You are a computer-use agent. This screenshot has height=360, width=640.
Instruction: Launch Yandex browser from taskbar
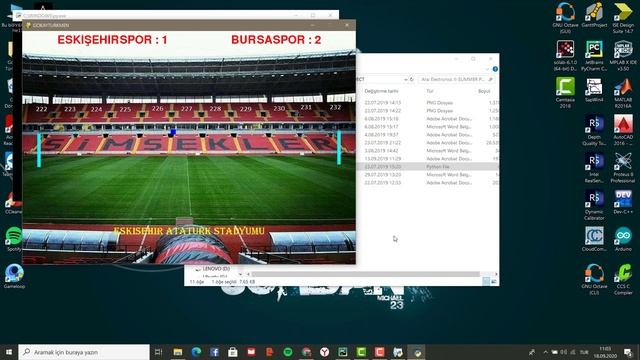(324, 352)
